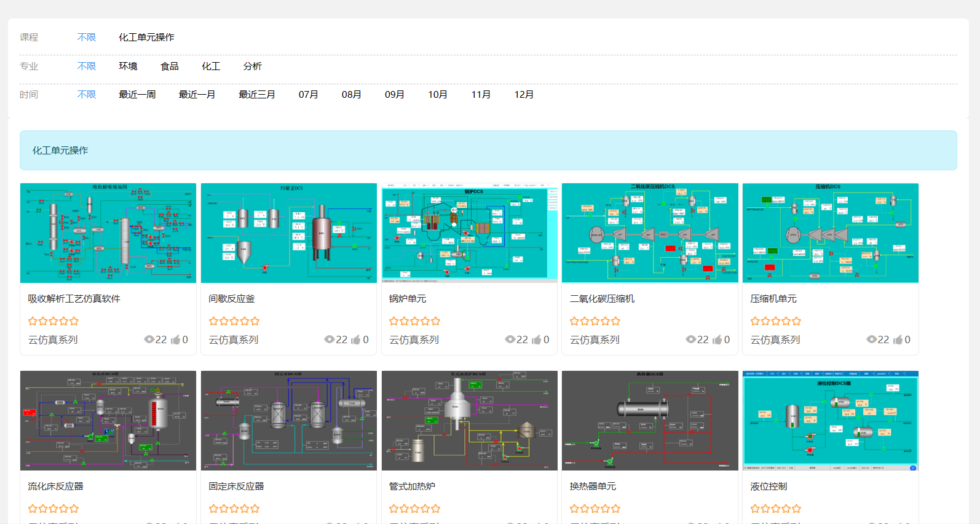
Task: Open the 管式加热炉 title link
Action: [412, 486]
